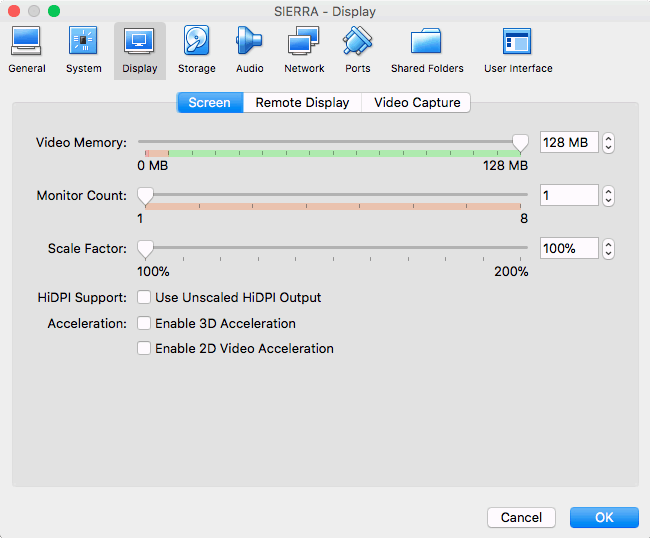Enable Use Unscaled HiDPI Output
The image size is (650, 538).
click(144, 297)
